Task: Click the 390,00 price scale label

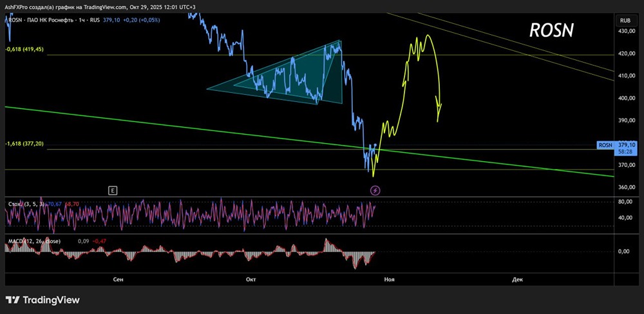Action: [x=627, y=121]
